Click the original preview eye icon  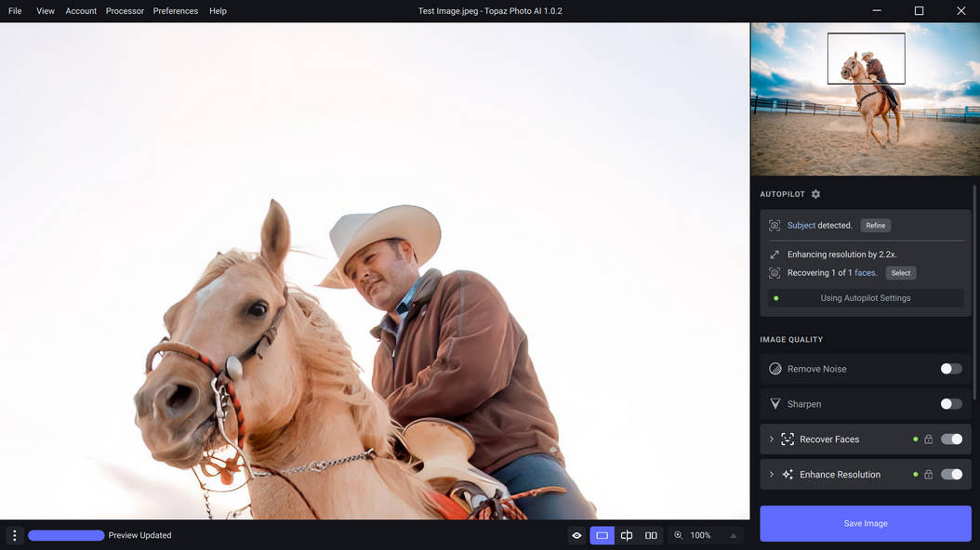(576, 535)
